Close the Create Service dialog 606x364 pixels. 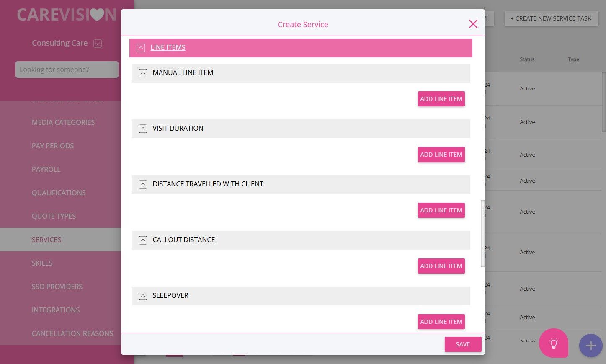coord(473,24)
